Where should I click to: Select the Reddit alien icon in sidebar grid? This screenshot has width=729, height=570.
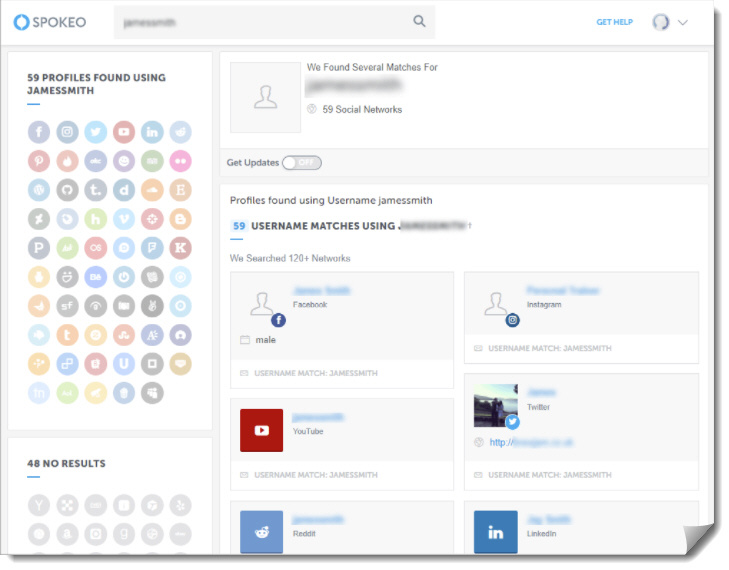pyautogui.click(x=180, y=132)
